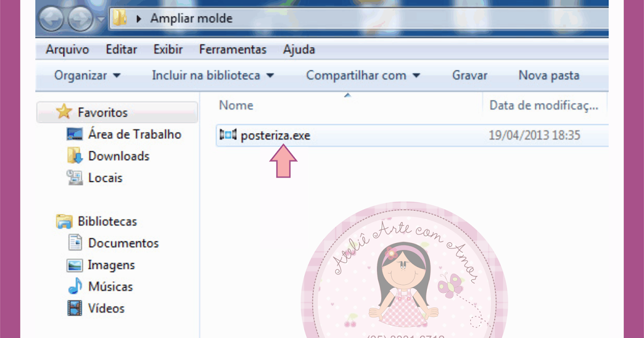Select 'Ampliar molde' in the address bar
Viewport: 644px width, 338px height.
[x=192, y=19]
